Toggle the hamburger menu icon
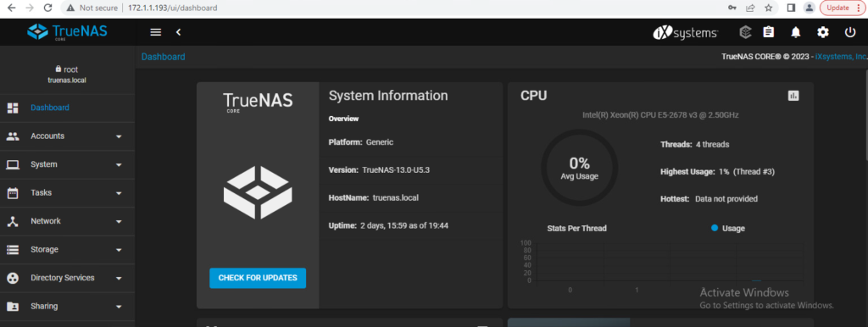 click(x=156, y=32)
